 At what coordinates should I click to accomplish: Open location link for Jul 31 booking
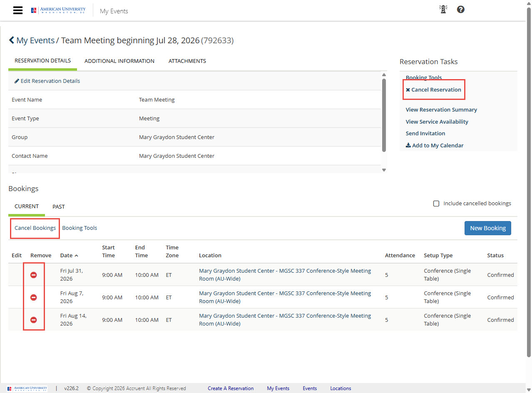point(285,275)
